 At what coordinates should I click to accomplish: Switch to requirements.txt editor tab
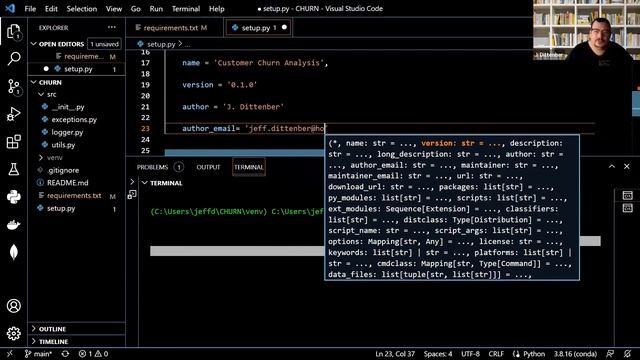pos(174,28)
